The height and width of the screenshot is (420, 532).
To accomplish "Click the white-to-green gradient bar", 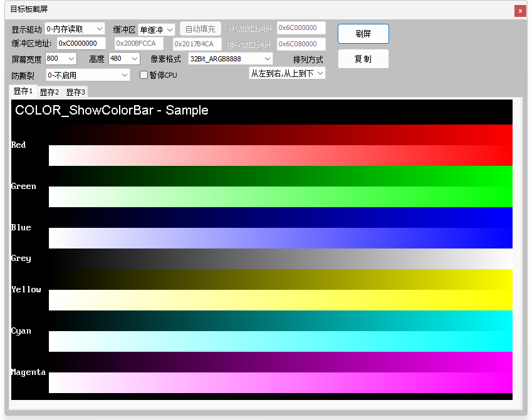I will click(281, 197).
